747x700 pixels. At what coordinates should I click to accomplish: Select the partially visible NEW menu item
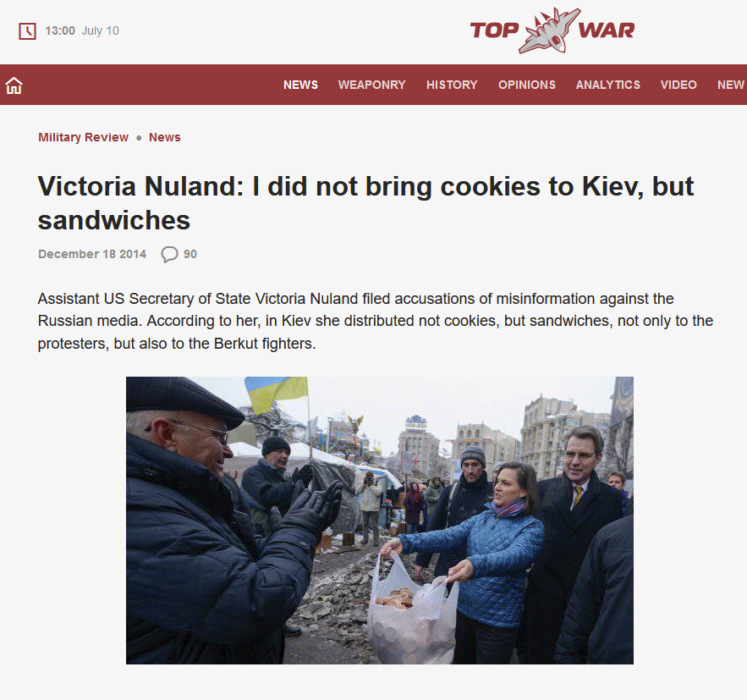pos(731,85)
